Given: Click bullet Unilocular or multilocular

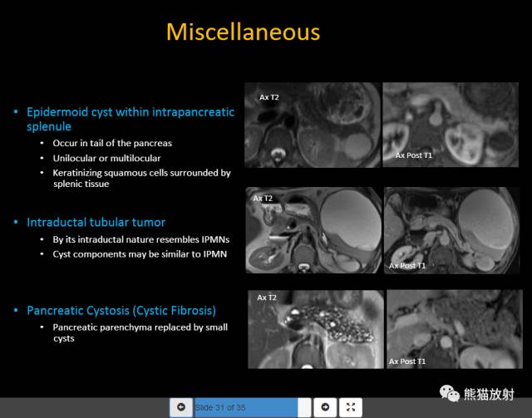Looking at the screenshot, I should (x=106, y=158).
